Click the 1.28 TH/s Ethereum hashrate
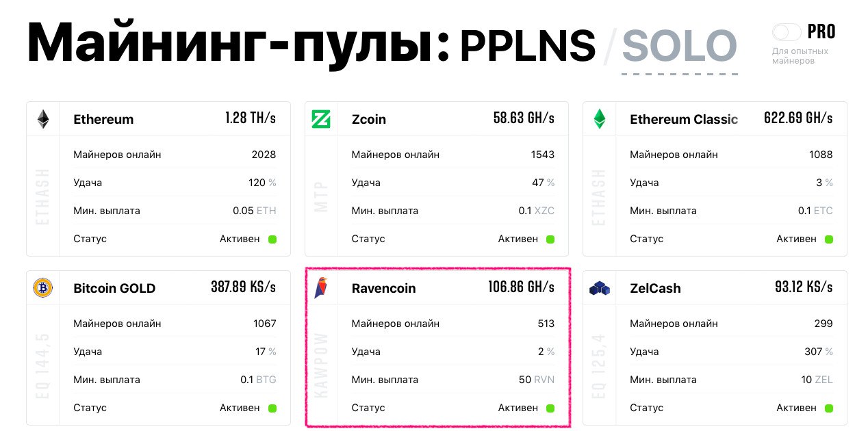This screenshot has height=431, width=868. click(x=251, y=118)
